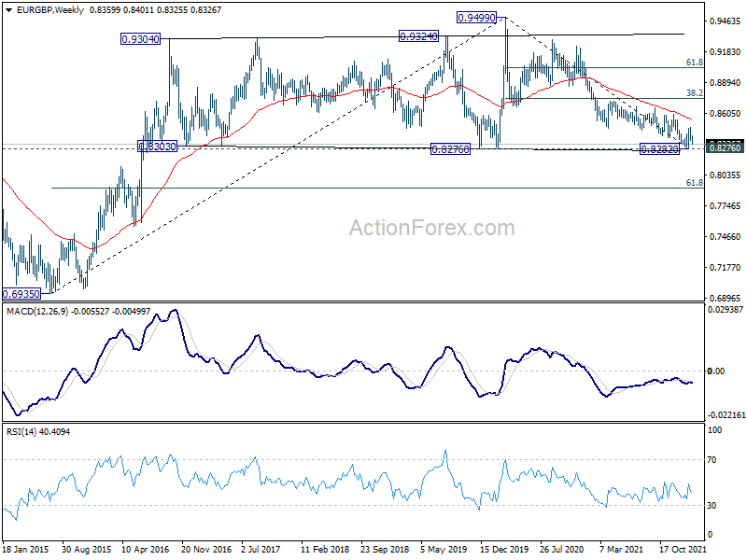Click the current price marker 0.82760
This screenshot has height=560, width=747.
[725, 148]
